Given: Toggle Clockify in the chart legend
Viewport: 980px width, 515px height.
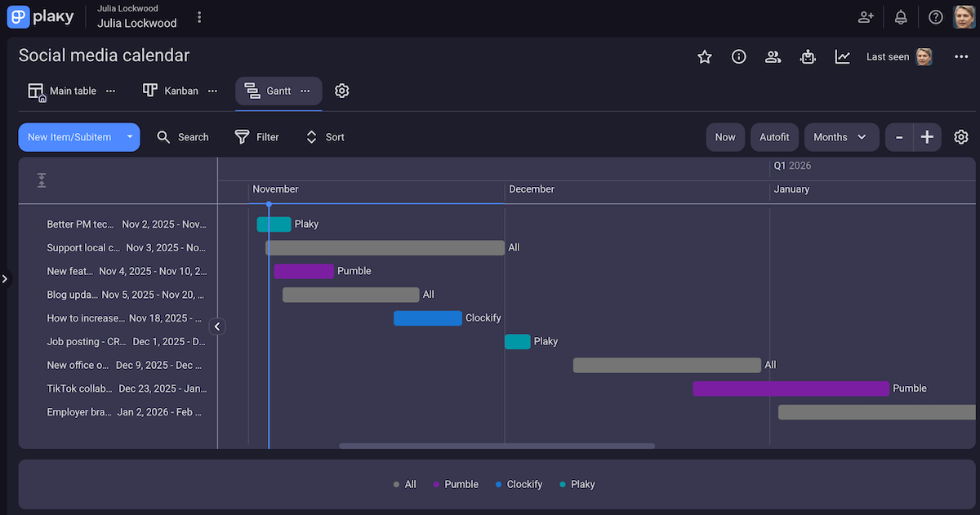Looking at the screenshot, I should click(519, 484).
